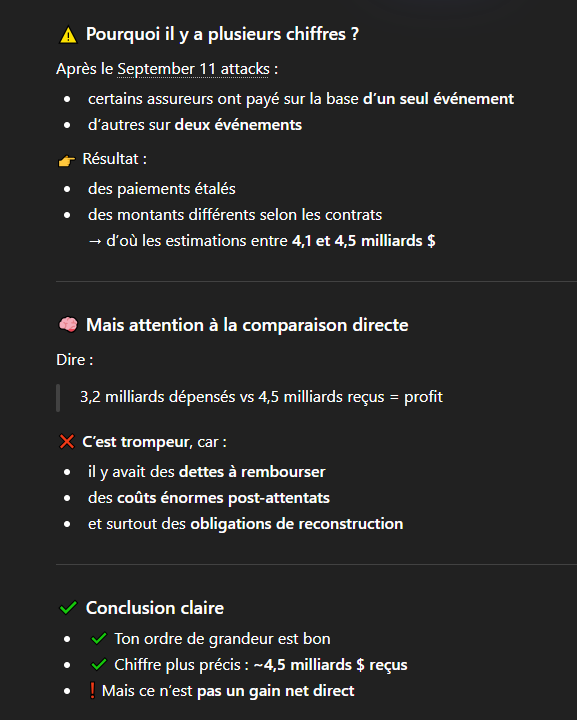Click the bold text dettes à rembourser

click(252, 472)
